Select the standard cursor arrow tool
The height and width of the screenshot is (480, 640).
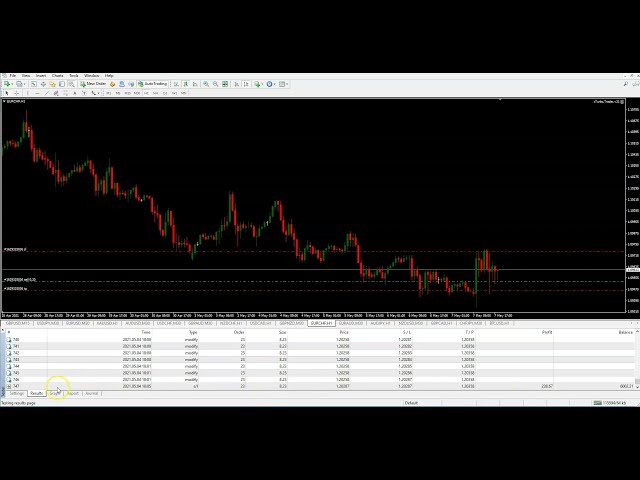[7, 93]
